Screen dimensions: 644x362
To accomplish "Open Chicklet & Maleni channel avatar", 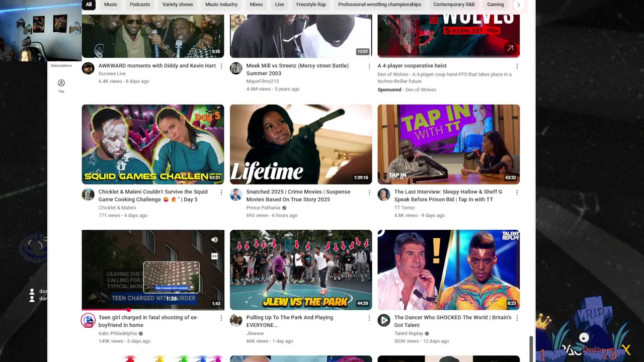I will (88, 195).
